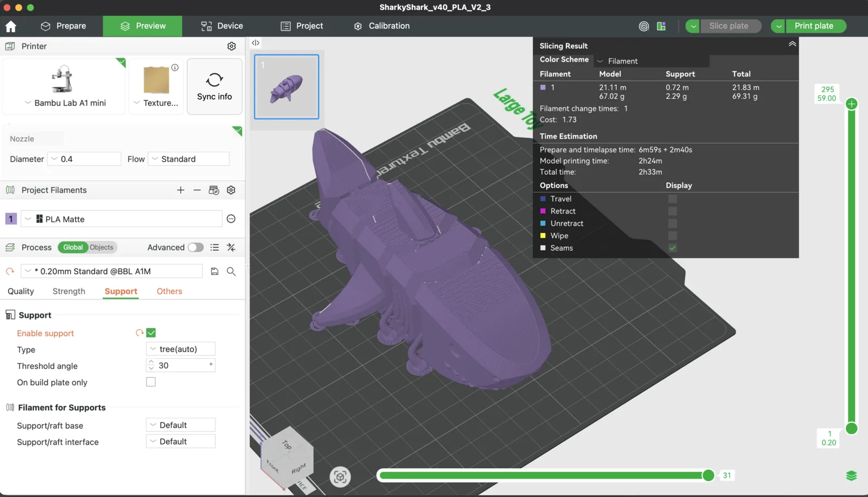Open the Strength settings tab
This screenshot has width=868, height=497.
tap(68, 291)
